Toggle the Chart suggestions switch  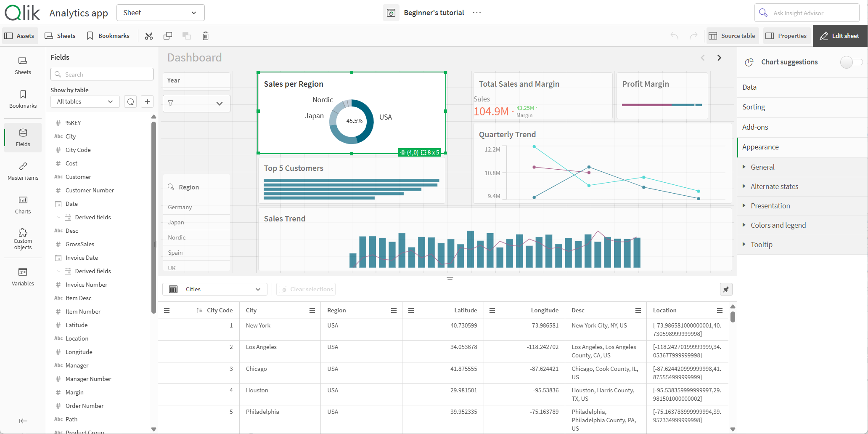click(x=851, y=62)
